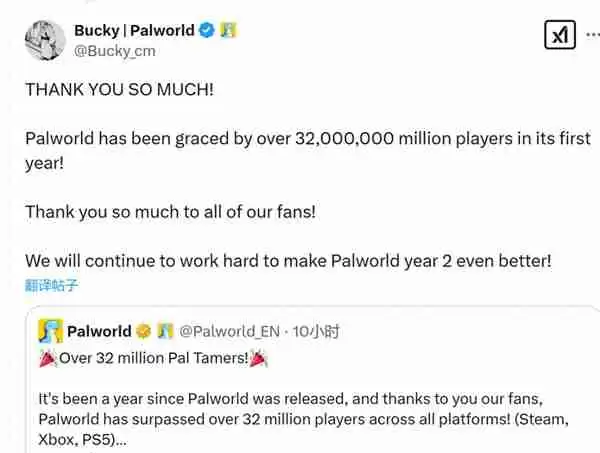Click the affiliate badge in quoted Palworld post
Viewport: 600px width, 453px height.
(x=166, y=330)
